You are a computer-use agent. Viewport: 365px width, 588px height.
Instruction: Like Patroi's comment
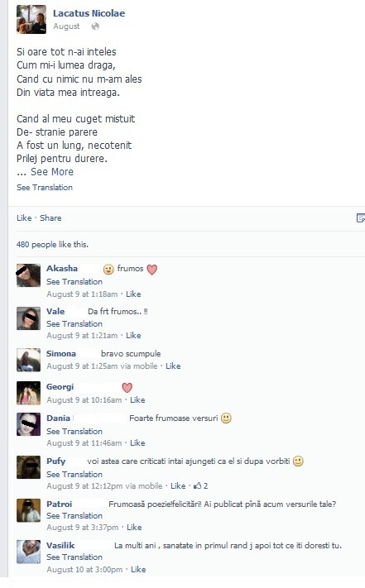coord(134,528)
